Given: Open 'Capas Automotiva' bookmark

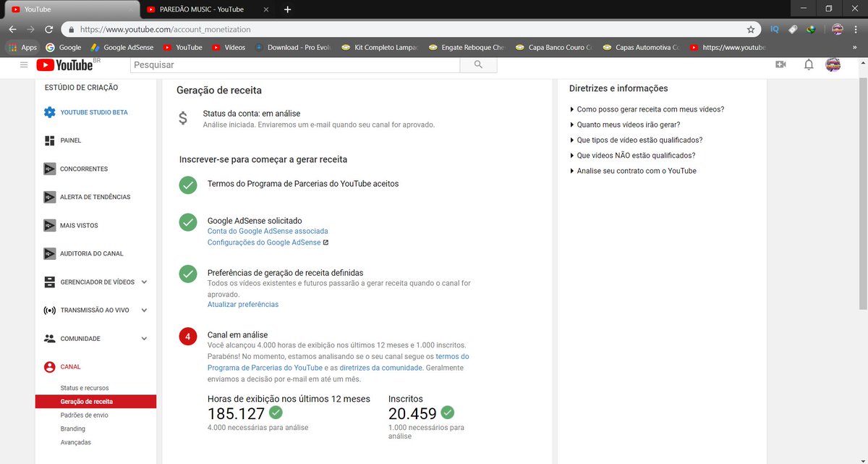Looking at the screenshot, I should [x=640, y=47].
